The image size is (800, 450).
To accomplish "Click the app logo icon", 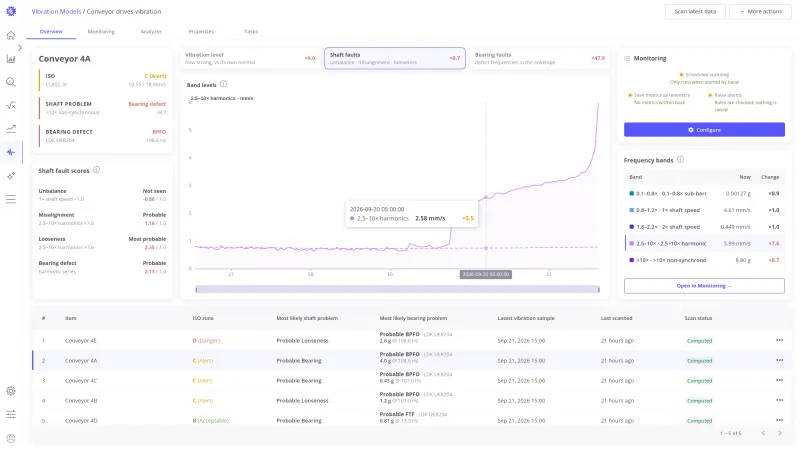I will pyautogui.click(x=11, y=11).
